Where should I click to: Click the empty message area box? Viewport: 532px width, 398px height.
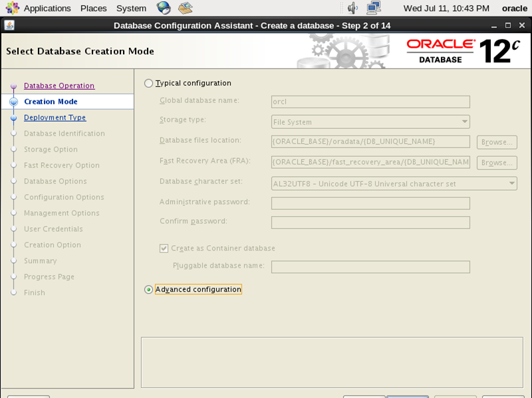332,362
